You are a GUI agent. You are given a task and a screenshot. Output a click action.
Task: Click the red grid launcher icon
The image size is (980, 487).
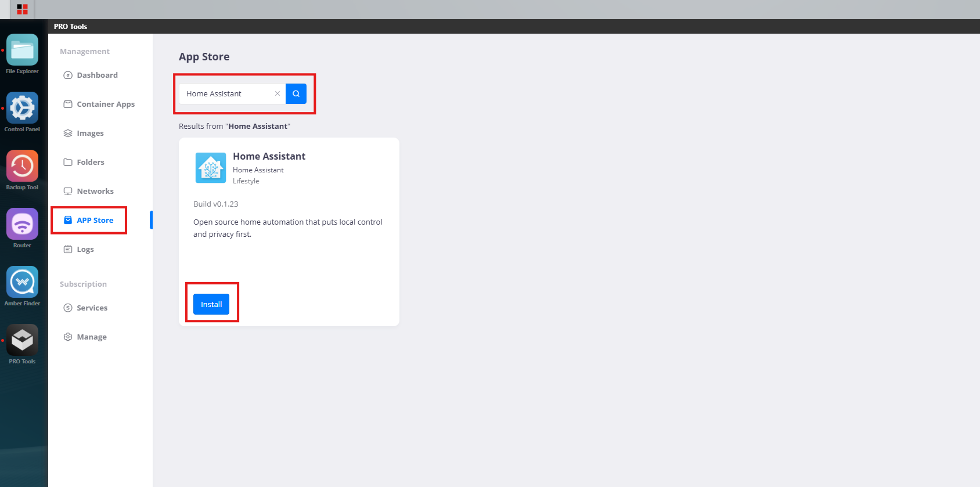(22, 9)
